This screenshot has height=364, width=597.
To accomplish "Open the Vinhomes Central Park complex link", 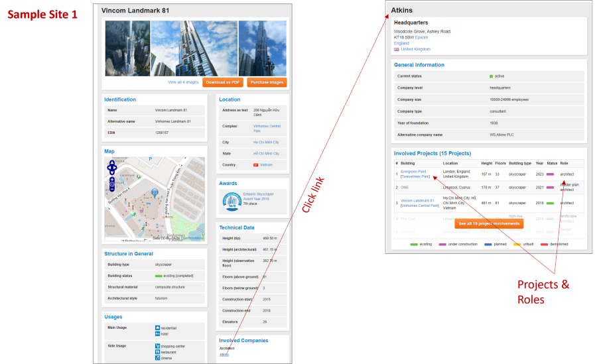I will 267,129.
